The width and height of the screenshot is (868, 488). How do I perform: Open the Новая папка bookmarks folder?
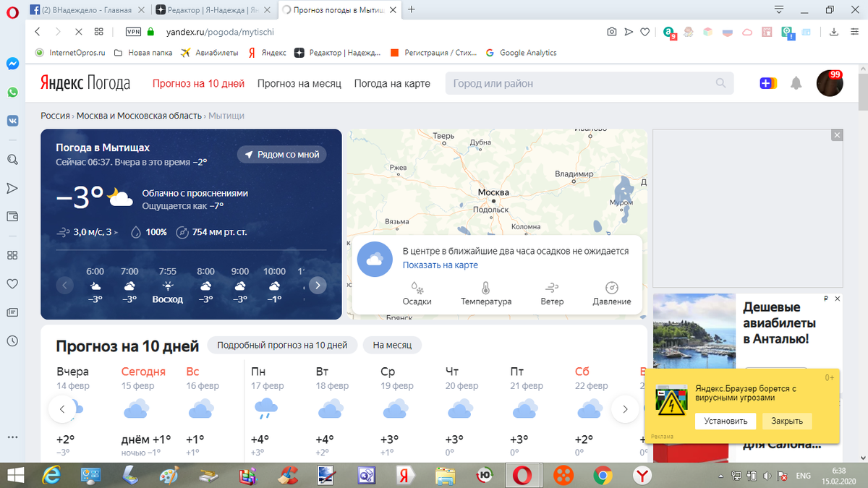click(x=142, y=53)
